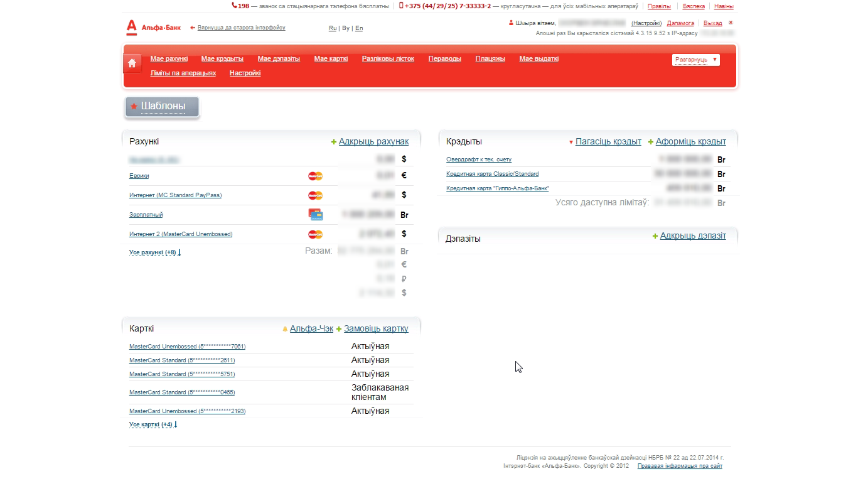The width and height of the screenshot is (868, 486).
Task: Click MasterCard icon in Интернет 2 row
Action: pyautogui.click(x=315, y=234)
